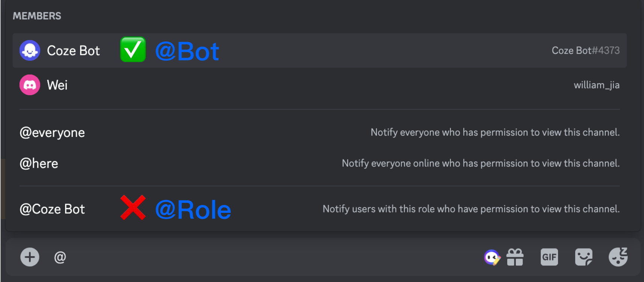Click Coze Bot's avatar icon
This screenshot has width=644, height=282.
tap(30, 50)
